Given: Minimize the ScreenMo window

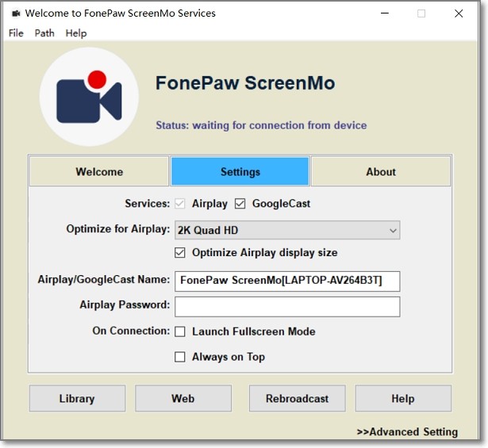Looking at the screenshot, I should tap(385, 13).
